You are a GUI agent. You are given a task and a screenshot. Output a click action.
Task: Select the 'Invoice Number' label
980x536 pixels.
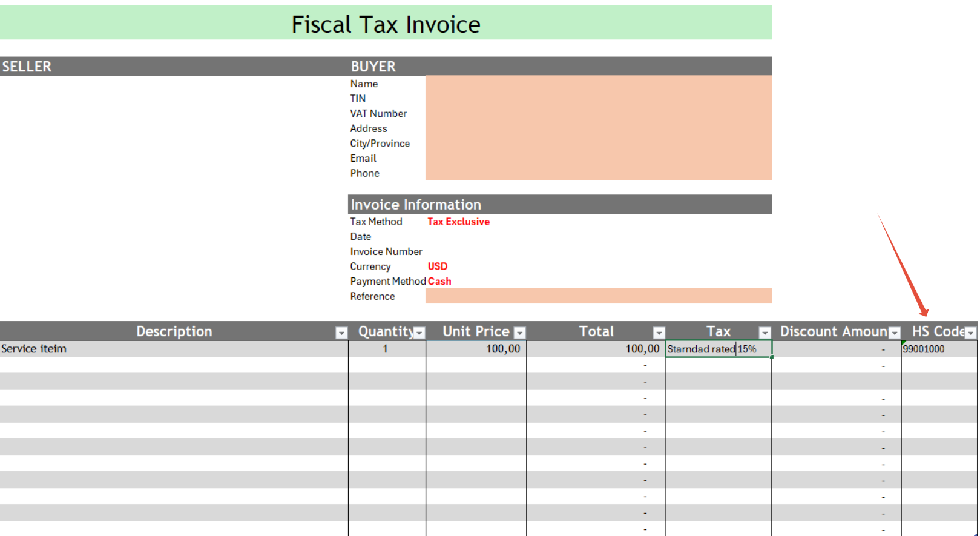click(386, 251)
